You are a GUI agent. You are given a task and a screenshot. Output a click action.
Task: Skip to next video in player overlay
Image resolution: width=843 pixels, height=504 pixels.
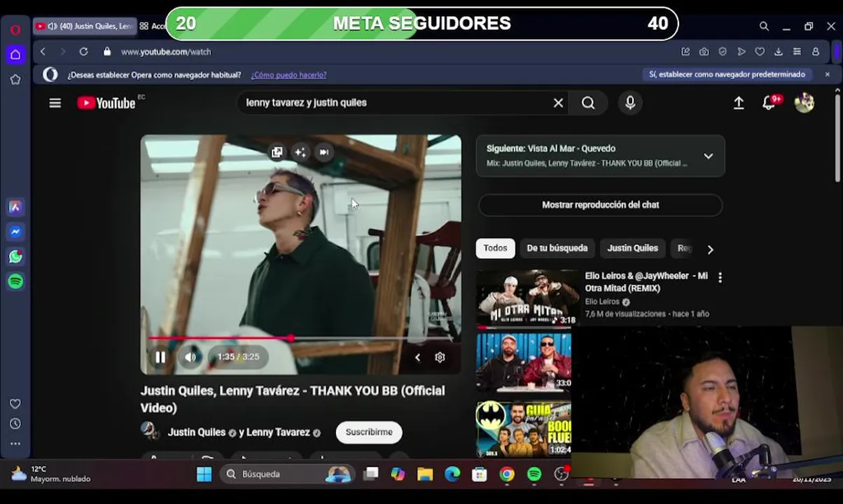[x=323, y=152]
